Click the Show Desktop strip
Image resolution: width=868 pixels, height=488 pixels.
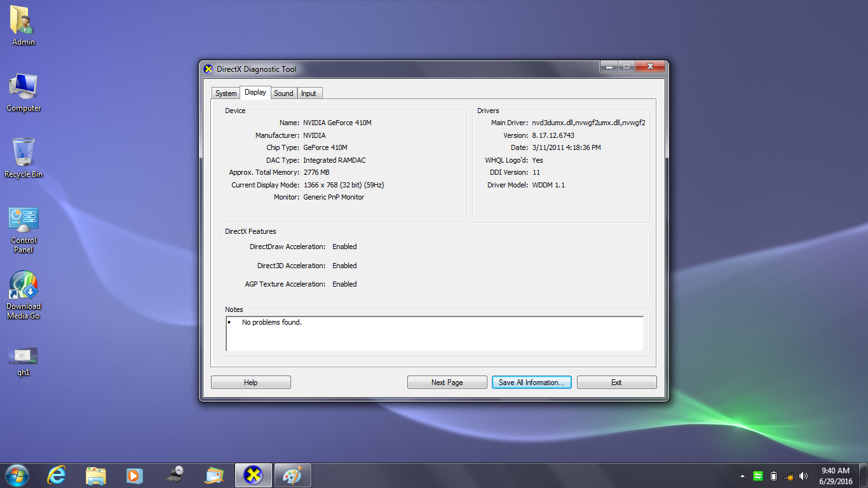pyautogui.click(x=864, y=475)
